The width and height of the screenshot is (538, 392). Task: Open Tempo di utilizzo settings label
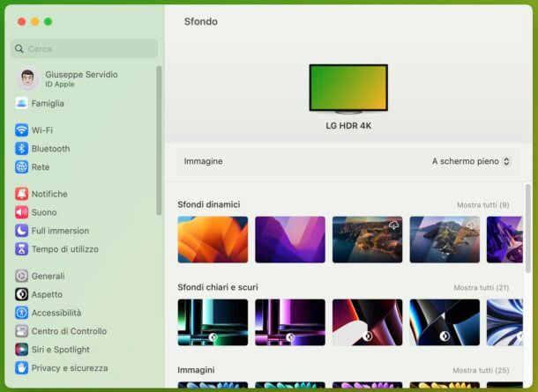pos(65,249)
